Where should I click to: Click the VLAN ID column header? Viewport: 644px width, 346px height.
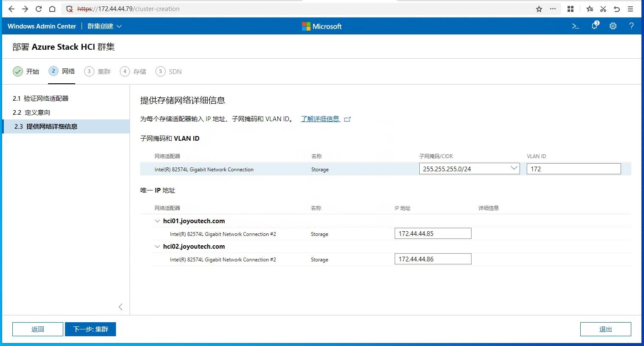537,156
